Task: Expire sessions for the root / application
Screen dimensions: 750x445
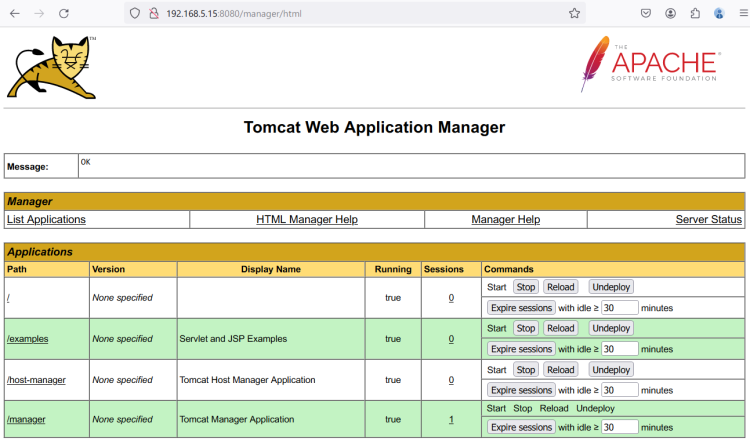Action: point(521,308)
